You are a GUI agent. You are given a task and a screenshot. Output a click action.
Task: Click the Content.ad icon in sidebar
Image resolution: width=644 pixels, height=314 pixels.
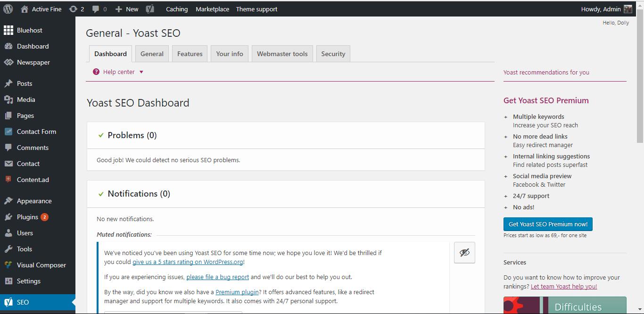8,180
